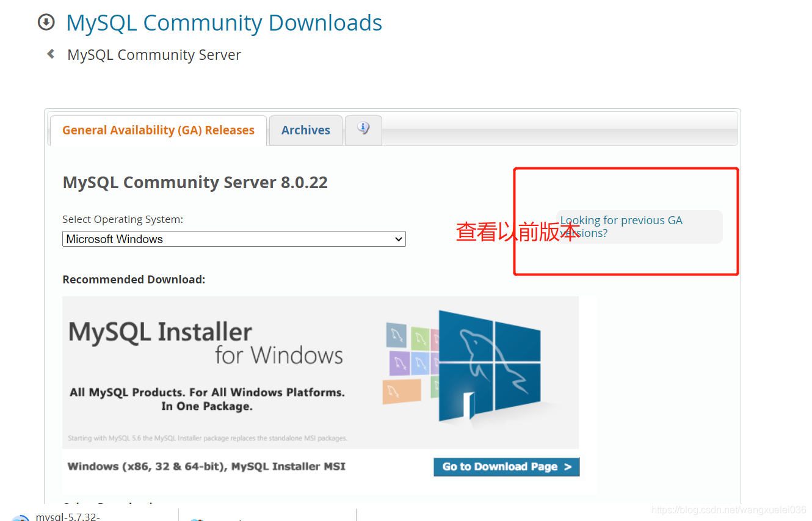The image size is (812, 521).
Task: Open the mysql-5.7.32 downloaded file item
Action: [x=67, y=517]
